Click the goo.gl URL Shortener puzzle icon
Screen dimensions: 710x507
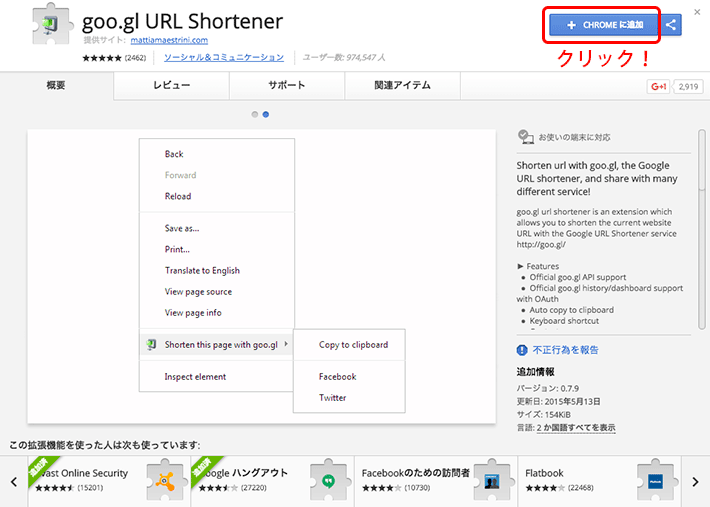[x=53, y=24]
